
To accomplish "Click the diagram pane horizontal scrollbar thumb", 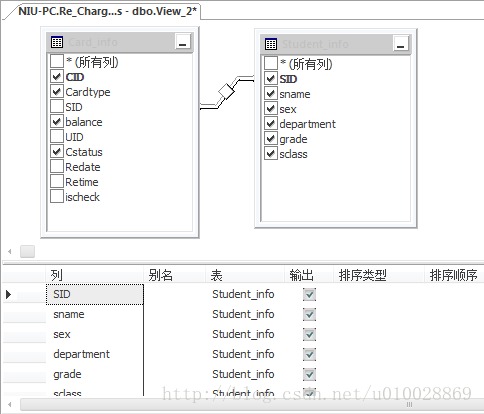I will pyautogui.click(x=27, y=252).
